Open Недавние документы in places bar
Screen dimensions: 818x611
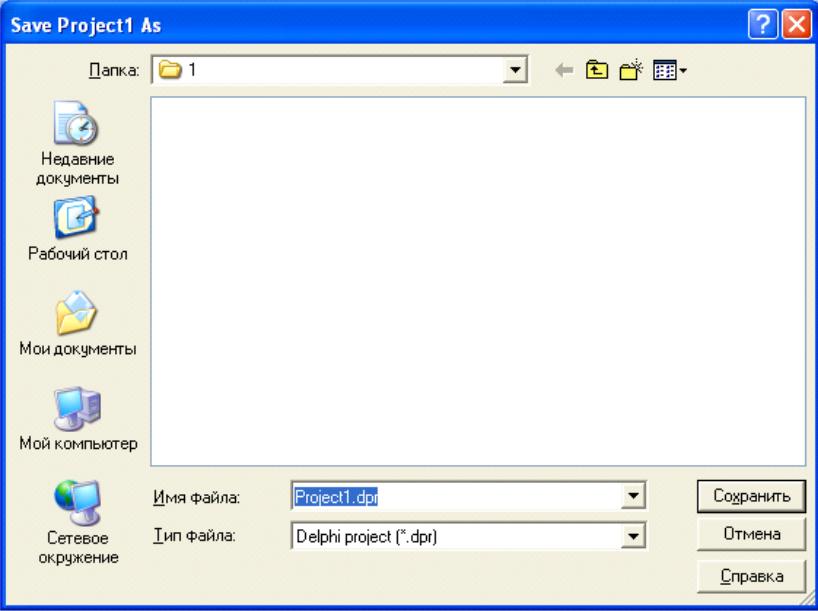[77, 143]
